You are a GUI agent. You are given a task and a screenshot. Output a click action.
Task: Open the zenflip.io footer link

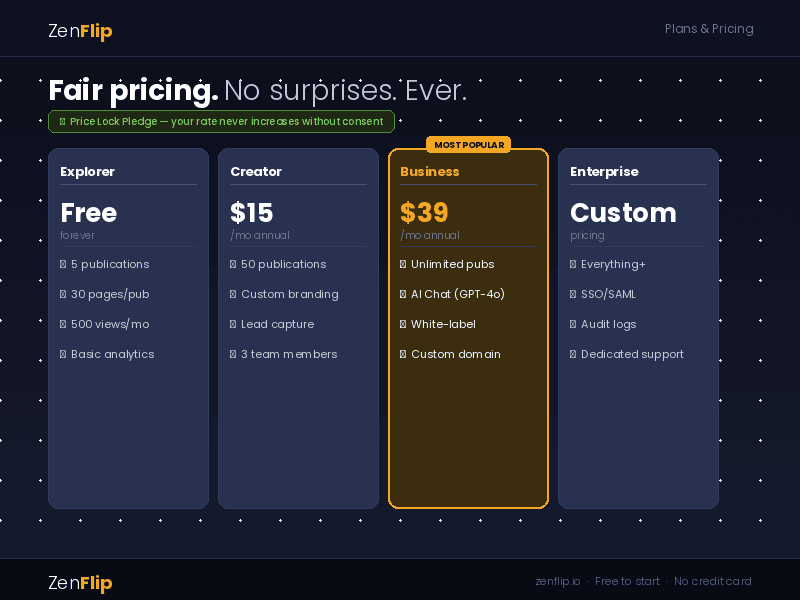557,582
